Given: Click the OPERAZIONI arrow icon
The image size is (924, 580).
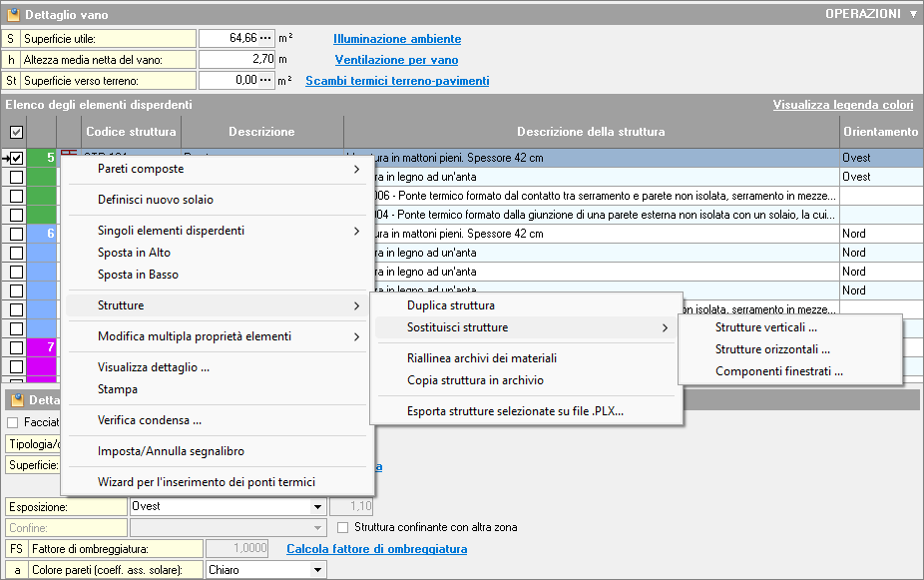Looking at the screenshot, I should (913, 15).
